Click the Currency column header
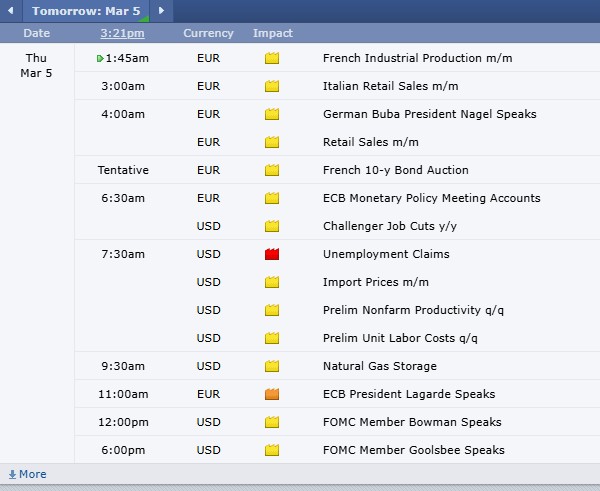Viewport: 600px width, 491px height. [208, 33]
